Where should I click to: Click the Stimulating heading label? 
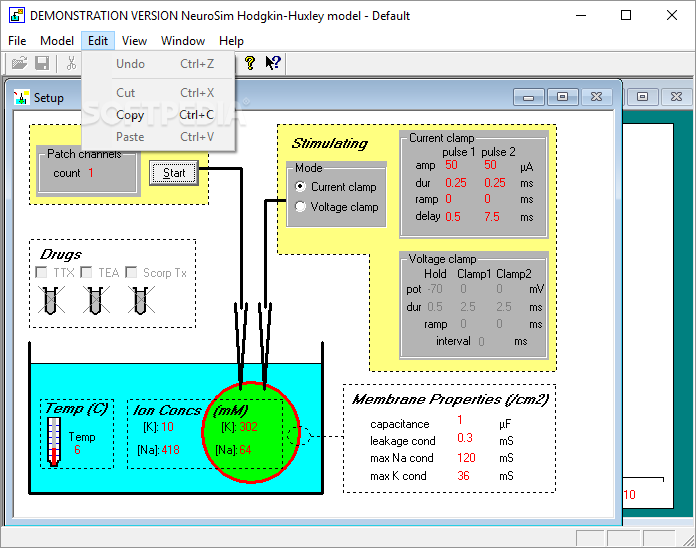[x=330, y=143]
